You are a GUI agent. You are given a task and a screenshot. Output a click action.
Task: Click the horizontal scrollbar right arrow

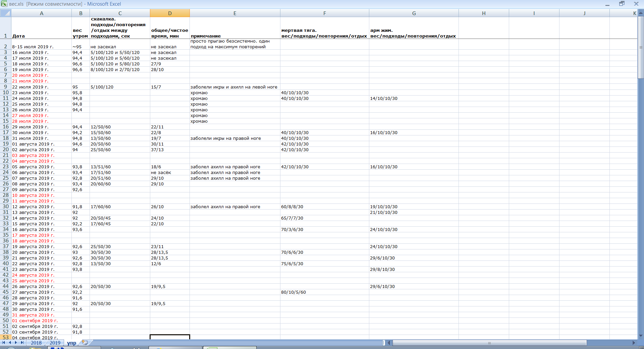[x=634, y=343]
